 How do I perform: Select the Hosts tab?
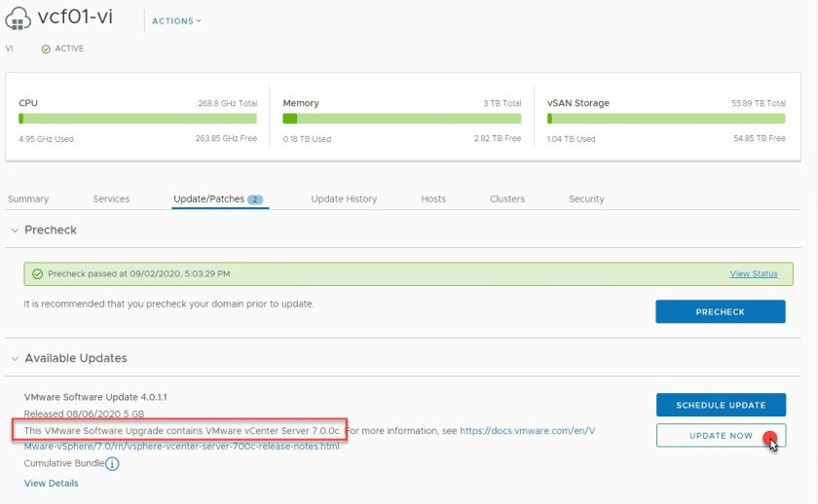pos(433,199)
